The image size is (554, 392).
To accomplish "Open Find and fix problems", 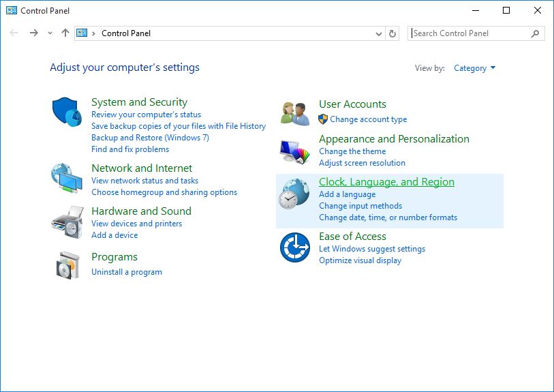I will pos(130,149).
